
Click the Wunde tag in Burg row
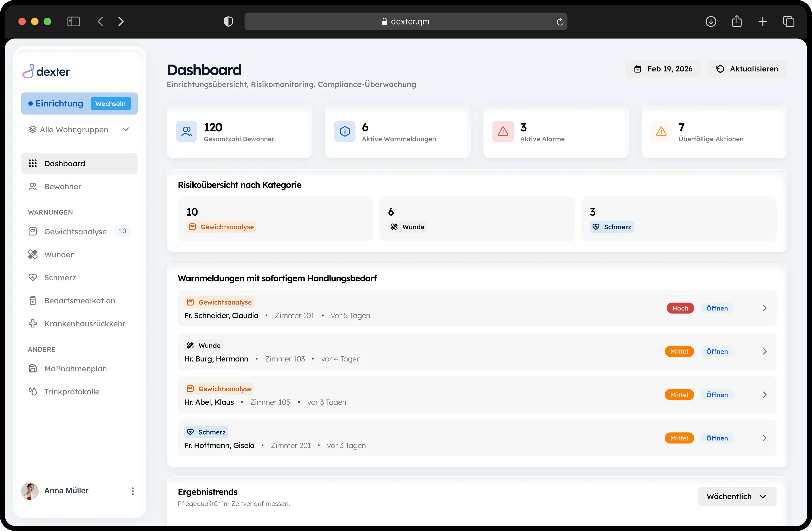point(204,345)
